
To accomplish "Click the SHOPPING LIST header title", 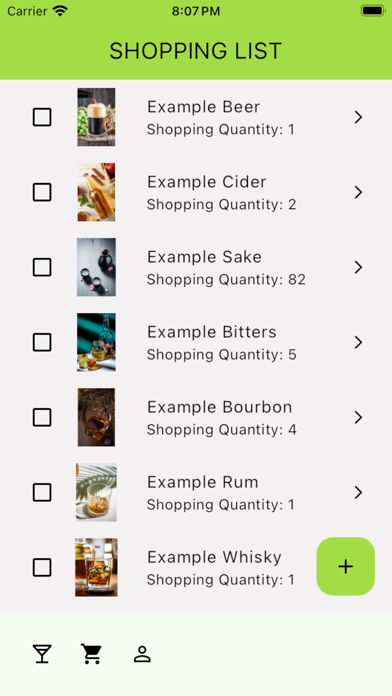I will (x=196, y=51).
